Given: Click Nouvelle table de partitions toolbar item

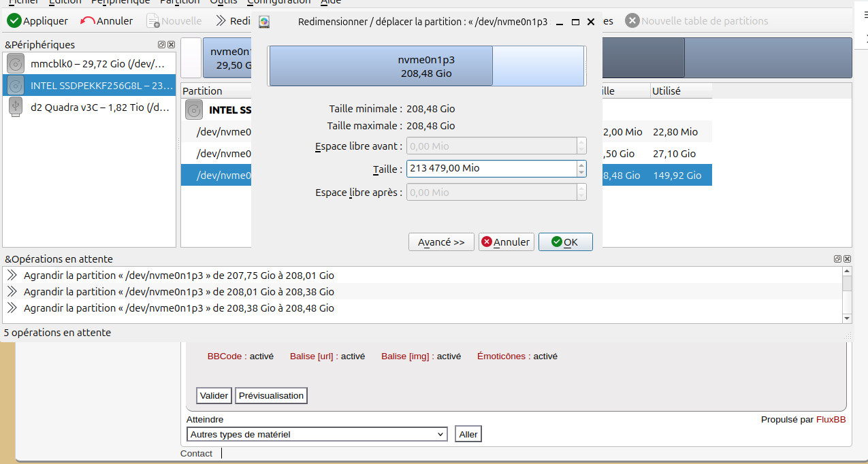Looking at the screenshot, I should click(697, 21).
